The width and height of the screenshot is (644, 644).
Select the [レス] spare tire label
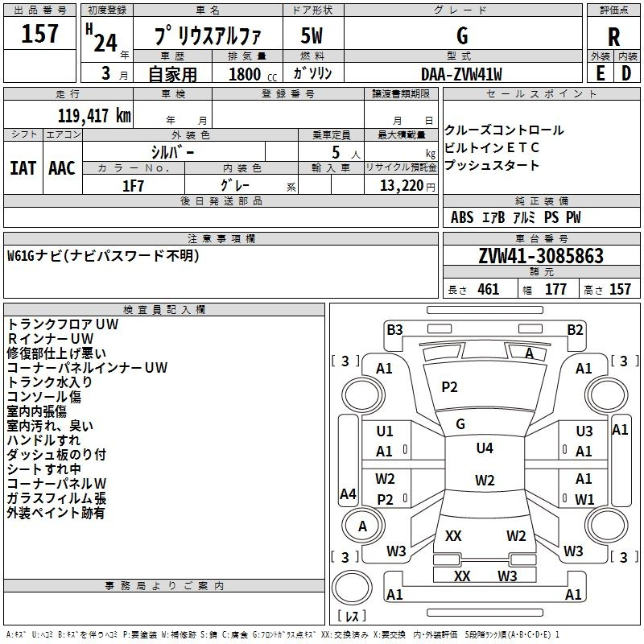point(352,616)
